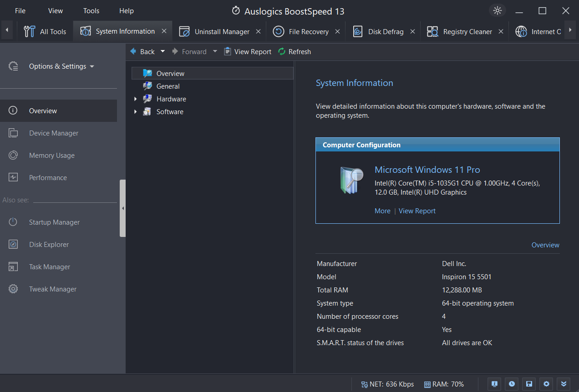Collapse the sidebar with the handle arrow
This screenshot has width=579, height=392.
122,208
